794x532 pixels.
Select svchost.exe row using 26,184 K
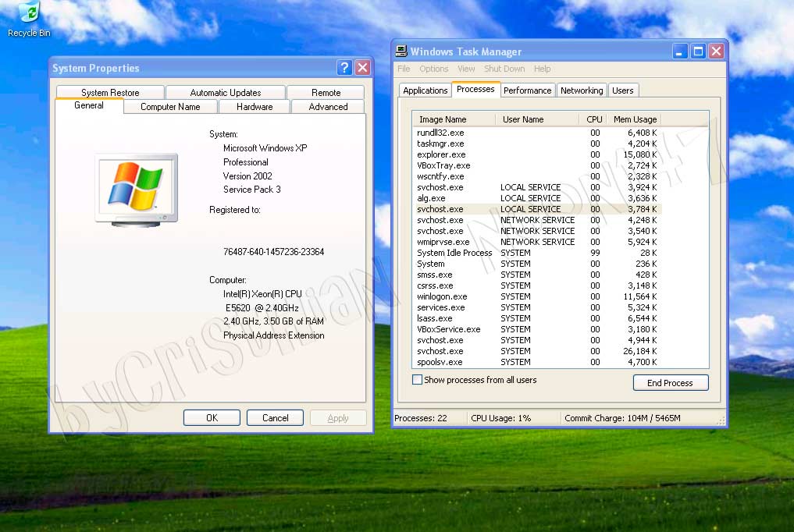tap(537, 351)
